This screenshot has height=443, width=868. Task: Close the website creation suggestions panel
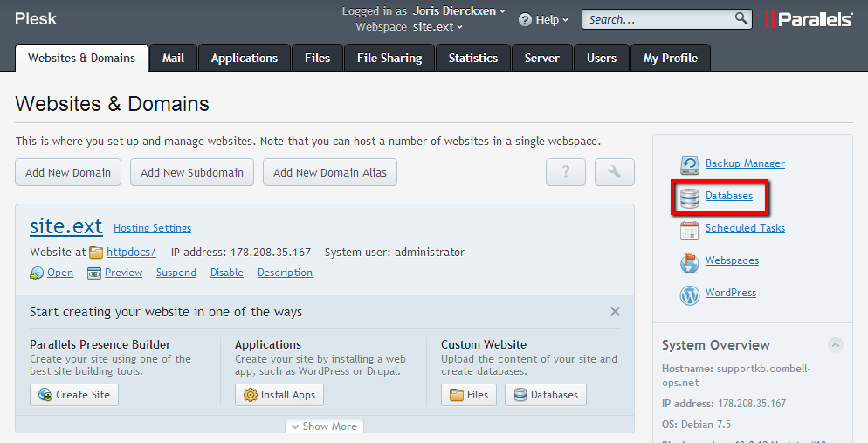(615, 312)
